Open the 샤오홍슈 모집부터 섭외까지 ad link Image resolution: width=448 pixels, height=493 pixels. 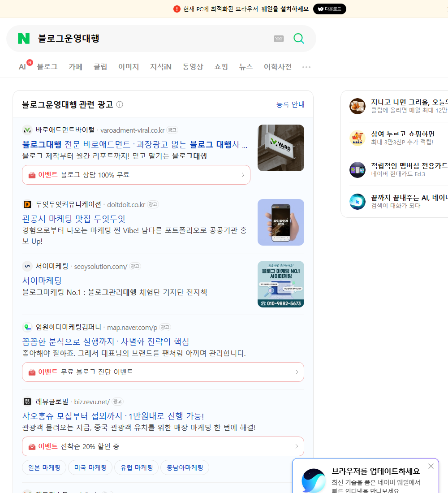(113, 416)
